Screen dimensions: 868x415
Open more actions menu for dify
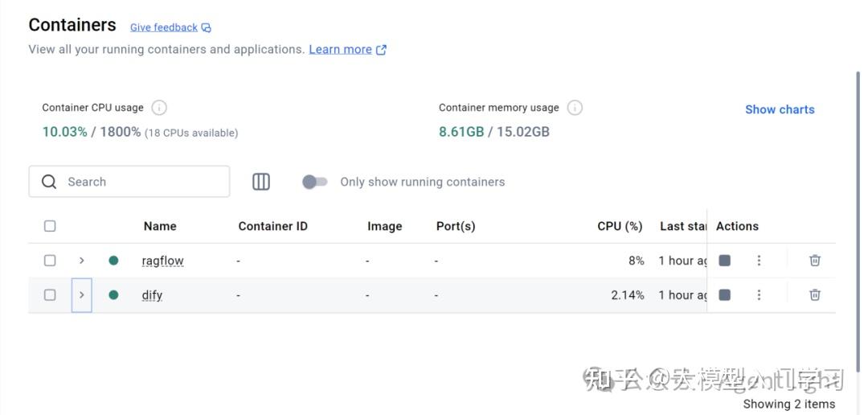759,295
